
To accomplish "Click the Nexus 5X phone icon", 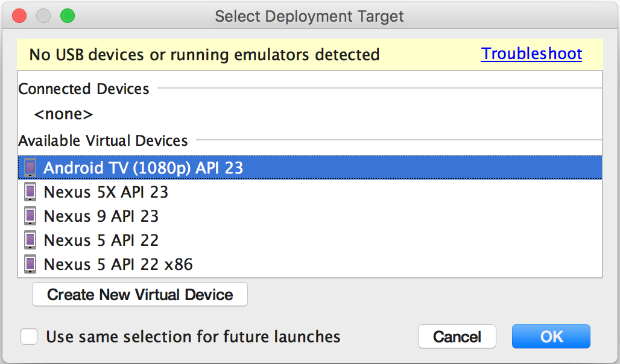I will 30,192.
